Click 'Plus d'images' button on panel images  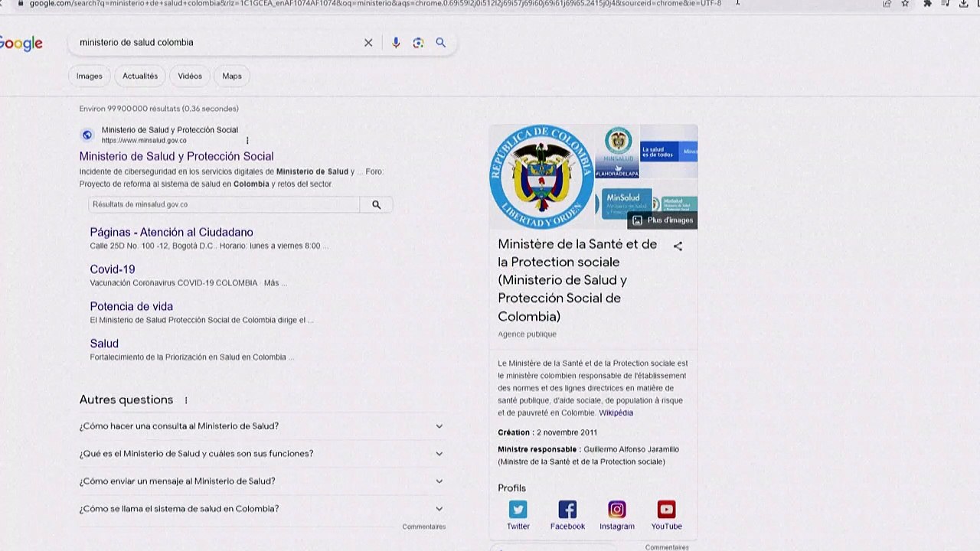(x=662, y=220)
